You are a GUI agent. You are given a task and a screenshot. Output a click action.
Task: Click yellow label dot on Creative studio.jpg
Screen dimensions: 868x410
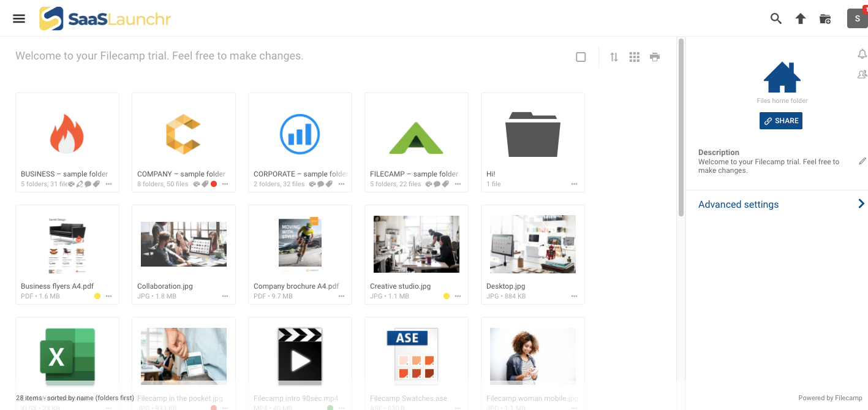coord(447,296)
